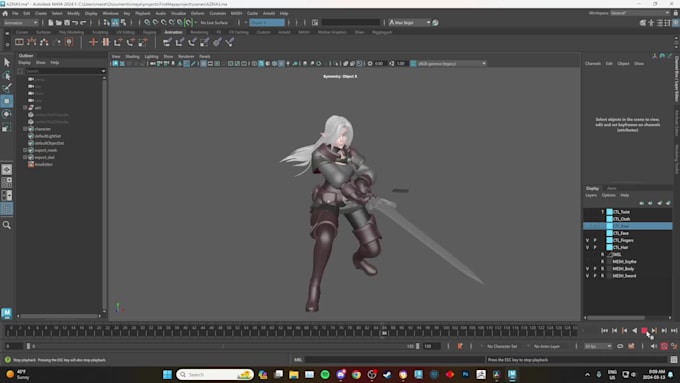This screenshot has height=383, width=680.
Task: Open Outliner Display menu
Action: point(24,62)
